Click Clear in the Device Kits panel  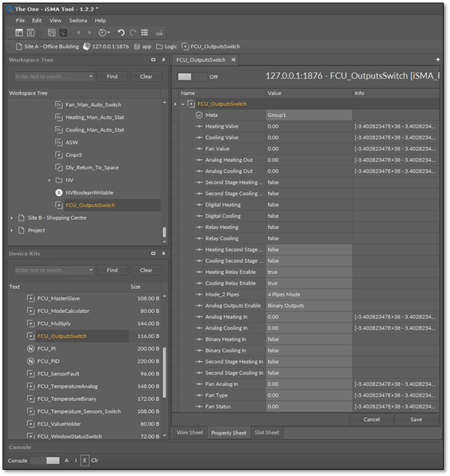(x=145, y=270)
